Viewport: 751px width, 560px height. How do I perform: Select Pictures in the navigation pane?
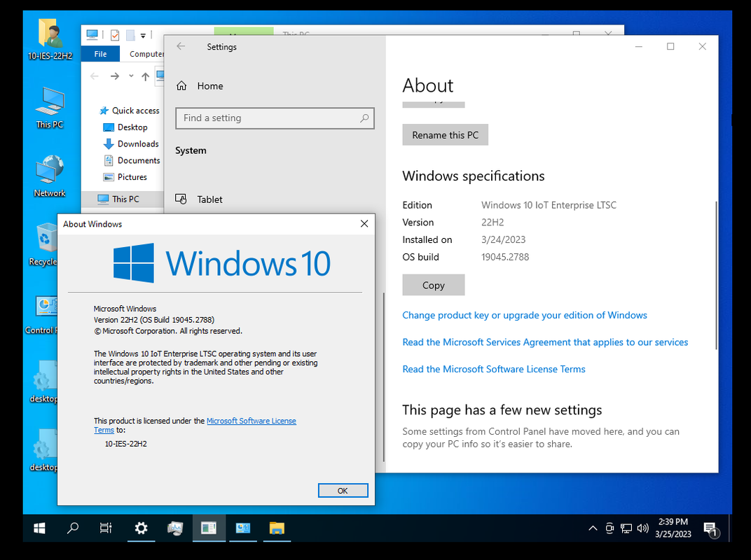coord(125,177)
